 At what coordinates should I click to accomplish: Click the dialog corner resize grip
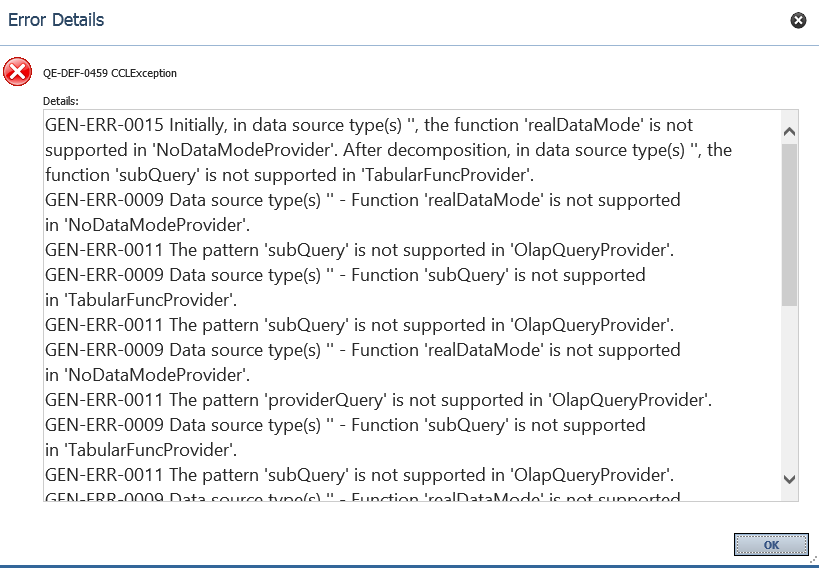[x=813, y=560]
